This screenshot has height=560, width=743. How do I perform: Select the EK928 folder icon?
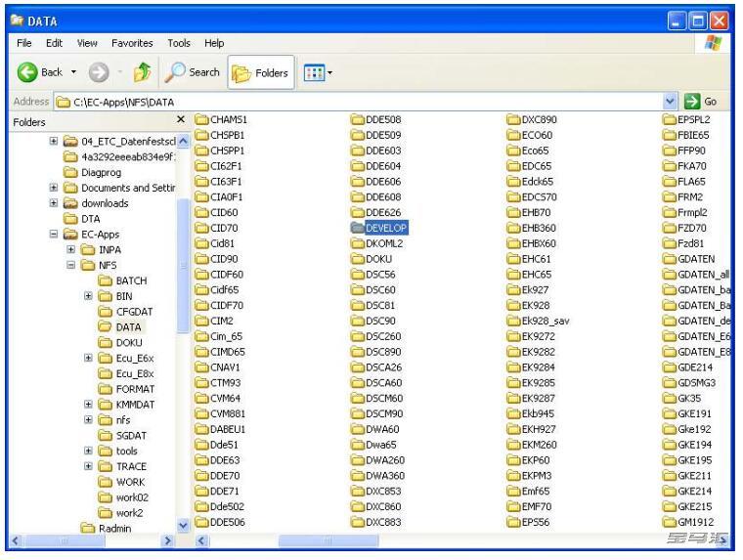pos(513,305)
